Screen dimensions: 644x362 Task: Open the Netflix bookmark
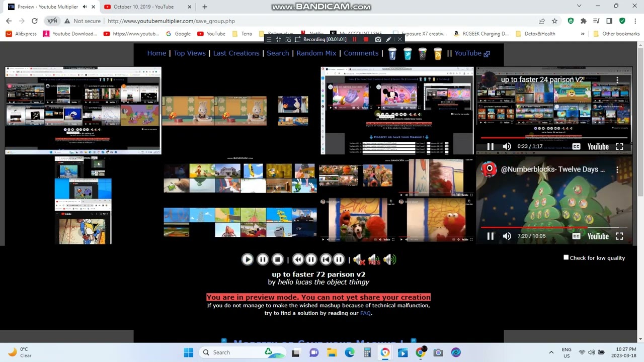(312, 34)
